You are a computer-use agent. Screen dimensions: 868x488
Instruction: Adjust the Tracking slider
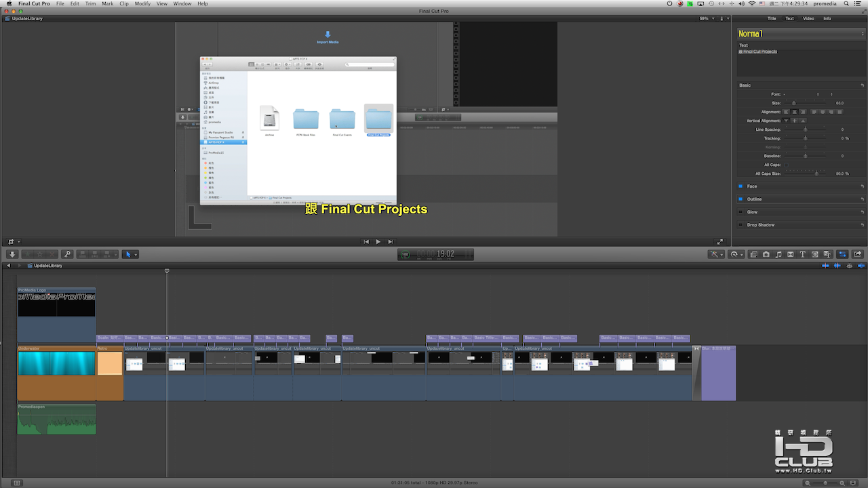806,138
